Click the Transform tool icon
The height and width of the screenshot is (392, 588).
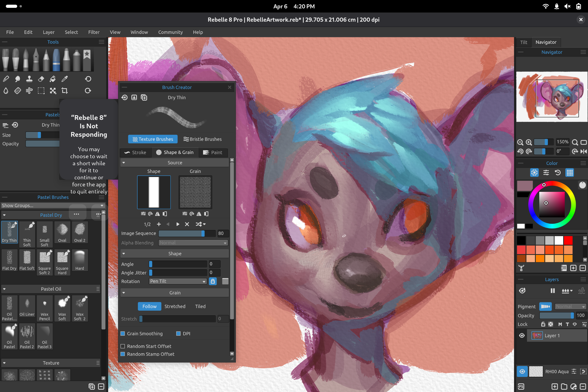point(53,90)
